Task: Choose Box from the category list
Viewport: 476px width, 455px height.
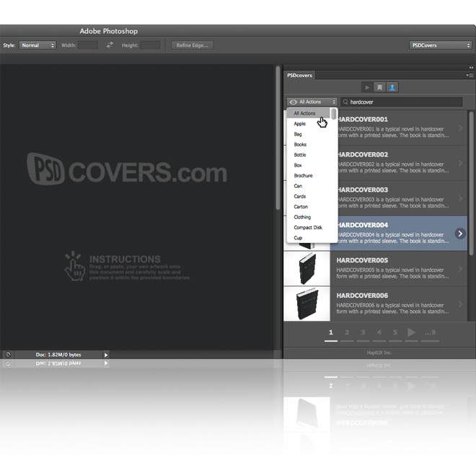Action: (x=297, y=165)
